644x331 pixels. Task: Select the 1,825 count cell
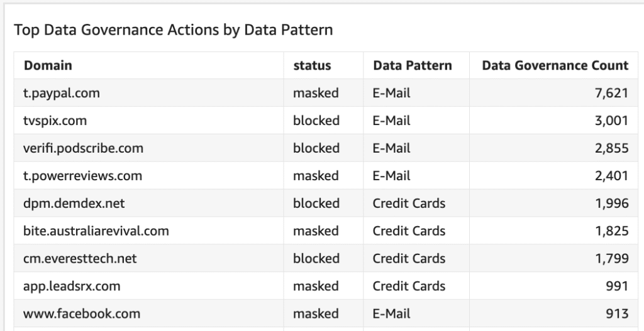tap(612, 231)
